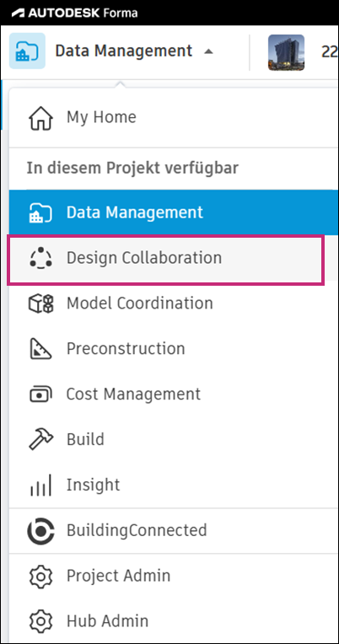
Task: Open the project thumbnail image
Action: [x=287, y=52]
